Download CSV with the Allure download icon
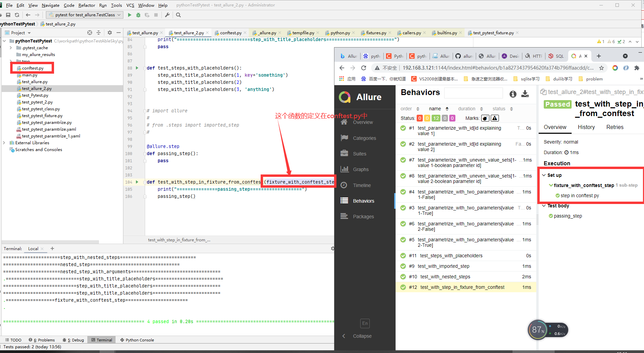 [x=525, y=94]
